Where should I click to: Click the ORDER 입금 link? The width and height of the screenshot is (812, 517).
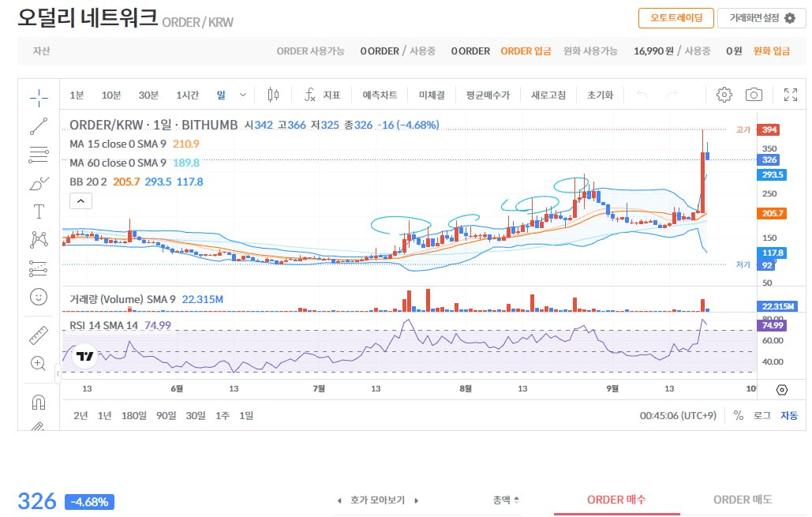coord(526,51)
